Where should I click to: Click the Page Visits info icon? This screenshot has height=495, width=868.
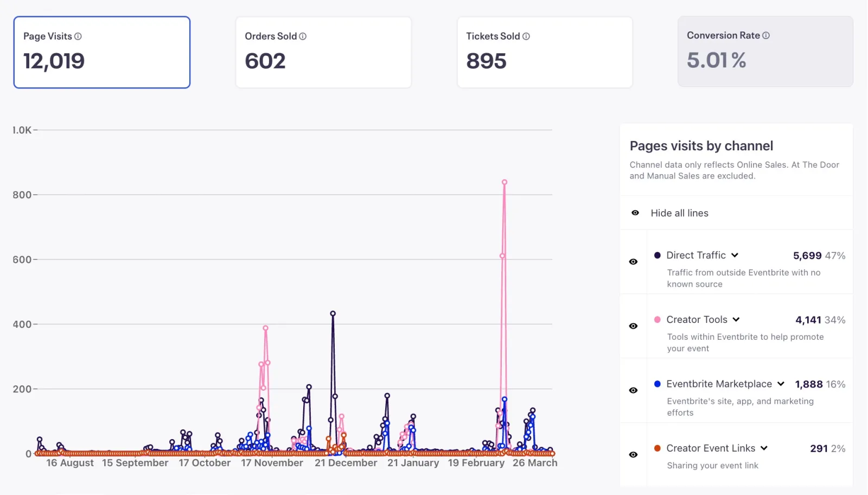79,36
